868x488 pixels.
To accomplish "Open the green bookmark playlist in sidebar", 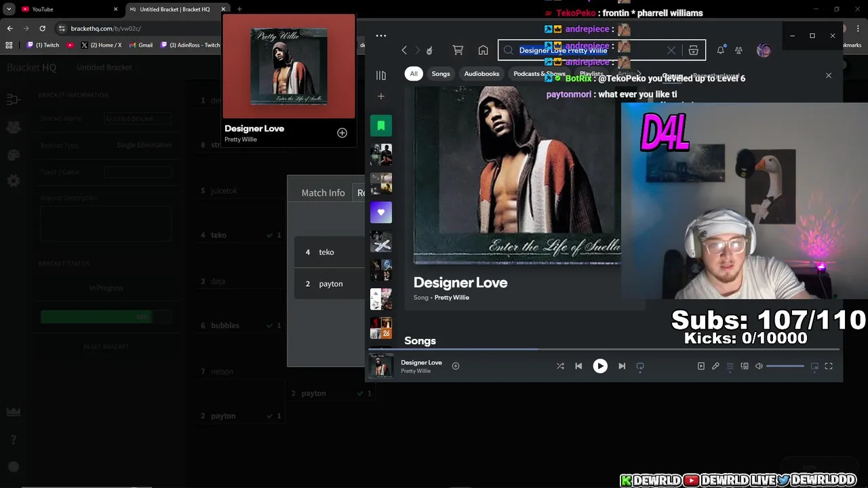I will 381,125.
